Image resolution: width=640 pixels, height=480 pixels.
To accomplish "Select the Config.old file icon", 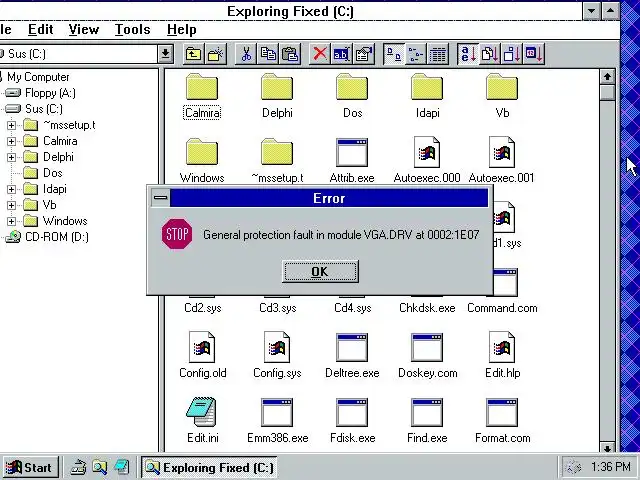I will (x=202, y=347).
